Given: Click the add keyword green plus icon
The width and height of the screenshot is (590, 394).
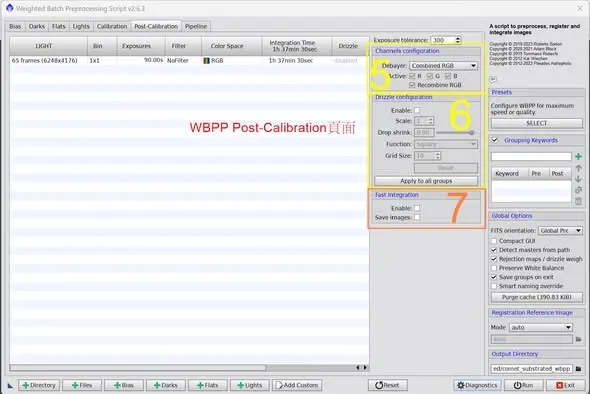Looking at the screenshot, I should pyautogui.click(x=578, y=157).
